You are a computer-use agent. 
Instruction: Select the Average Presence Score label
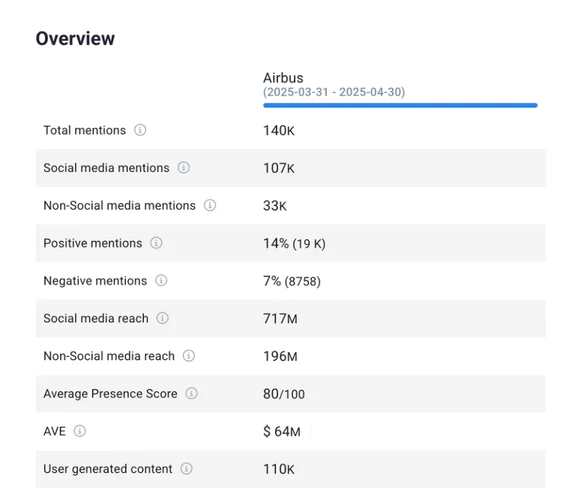pos(110,394)
